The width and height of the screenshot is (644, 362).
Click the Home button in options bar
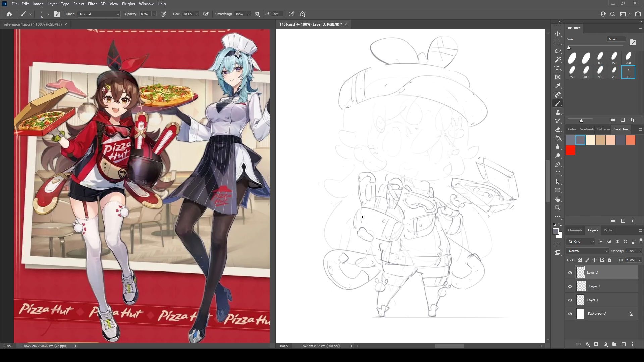pos(9,14)
